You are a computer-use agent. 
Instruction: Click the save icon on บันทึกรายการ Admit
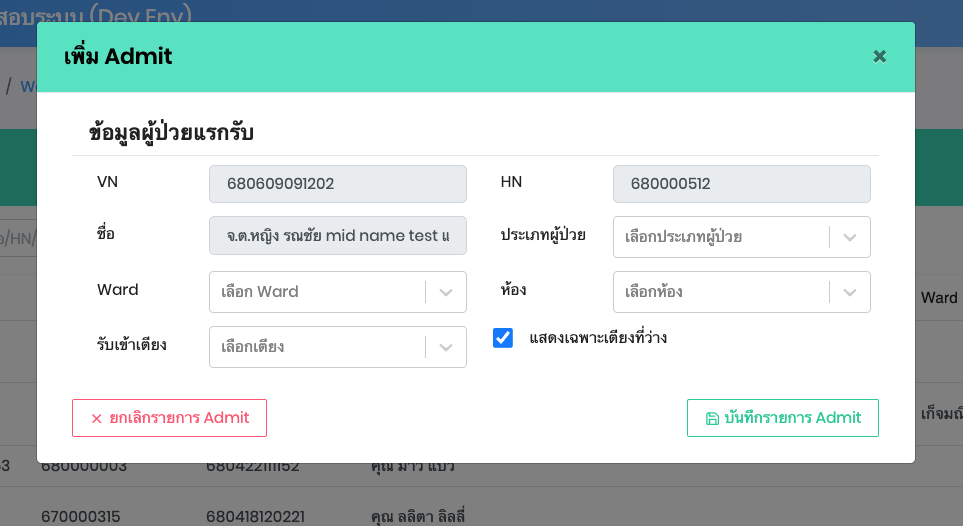[712, 418]
